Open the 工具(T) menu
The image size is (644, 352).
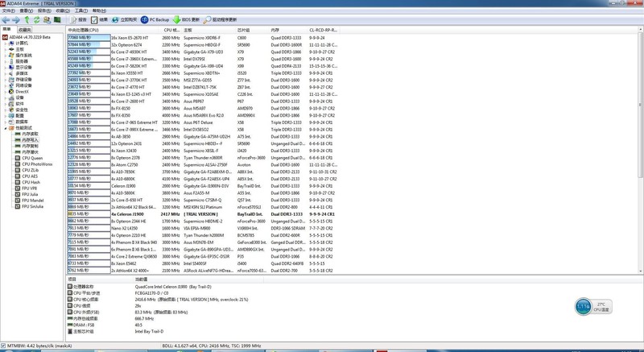81,10
